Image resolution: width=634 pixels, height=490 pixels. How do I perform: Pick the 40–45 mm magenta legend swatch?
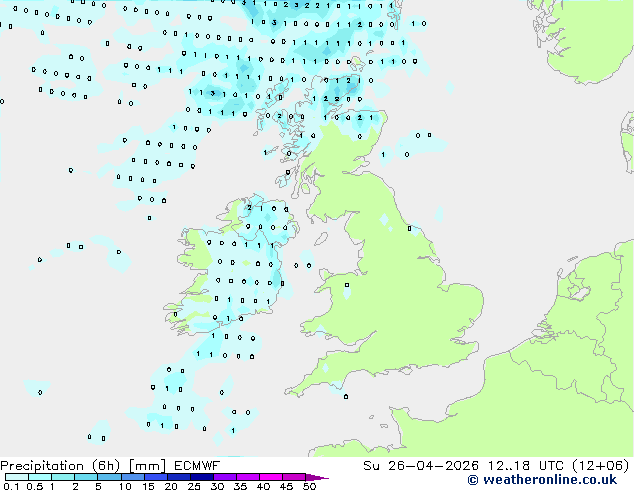click(x=271, y=477)
